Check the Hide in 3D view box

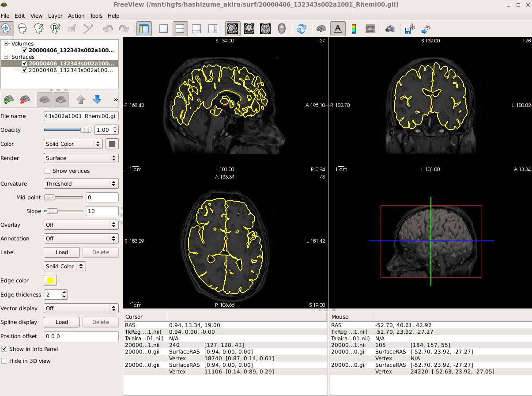tap(4, 361)
